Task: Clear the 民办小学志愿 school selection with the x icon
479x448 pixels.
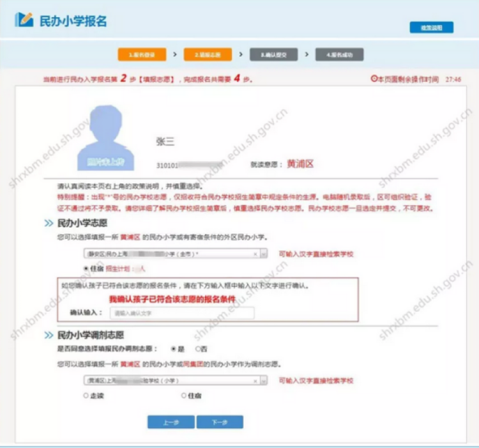Action: [256, 254]
